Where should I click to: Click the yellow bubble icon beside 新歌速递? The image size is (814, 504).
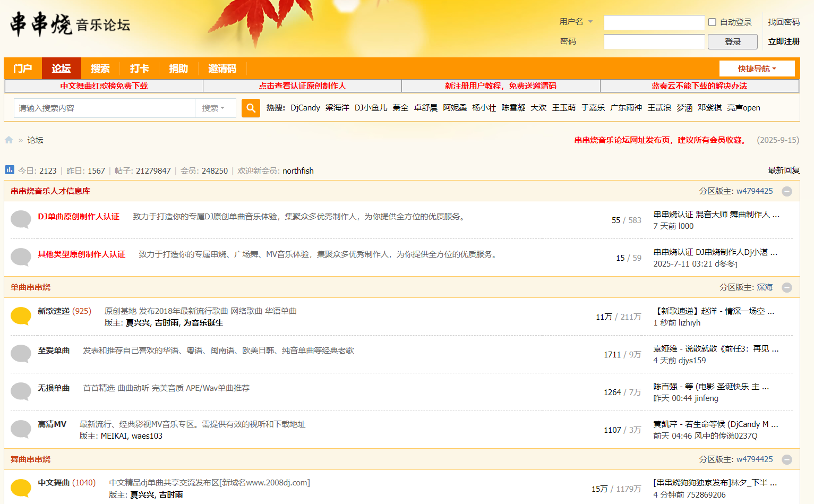click(21, 315)
